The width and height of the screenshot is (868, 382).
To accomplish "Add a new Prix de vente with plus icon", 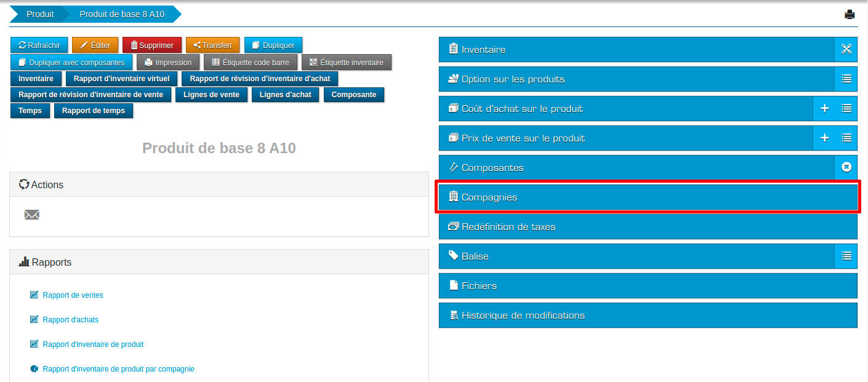I will 824,138.
